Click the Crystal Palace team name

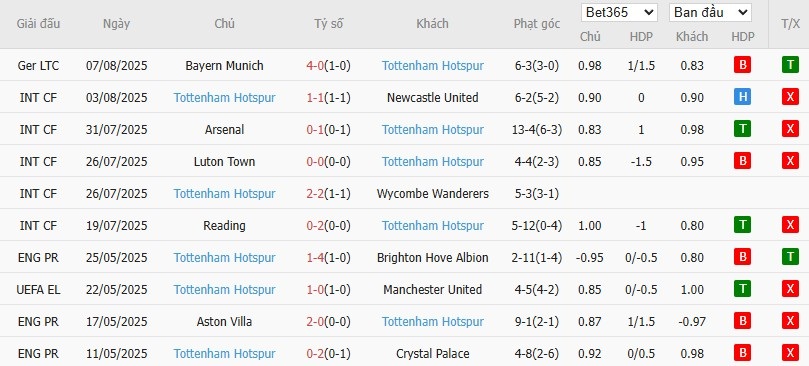click(433, 354)
